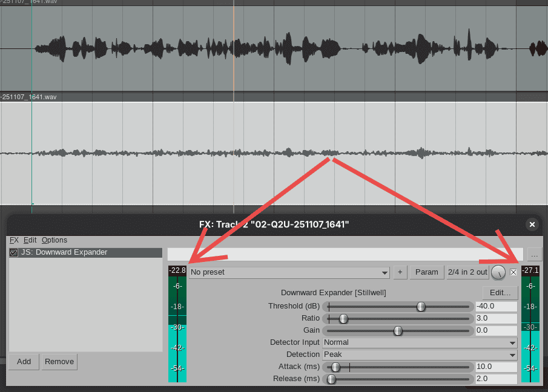Click the Edit... button for the Stillwell plugin
The width and height of the screenshot is (548, 392).
click(x=500, y=292)
